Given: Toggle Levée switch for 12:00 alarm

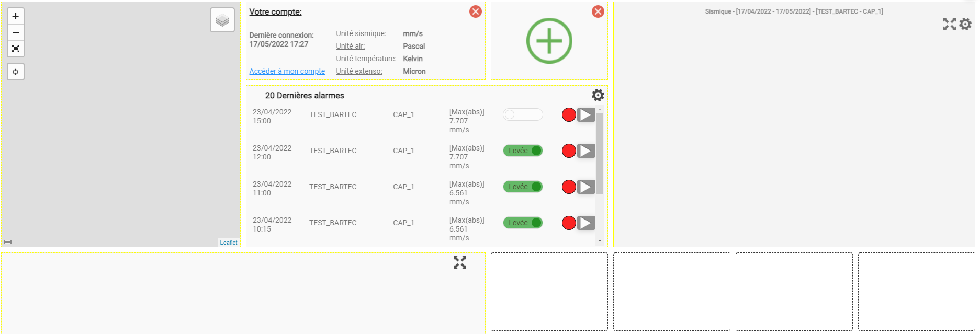Looking at the screenshot, I should pos(522,151).
